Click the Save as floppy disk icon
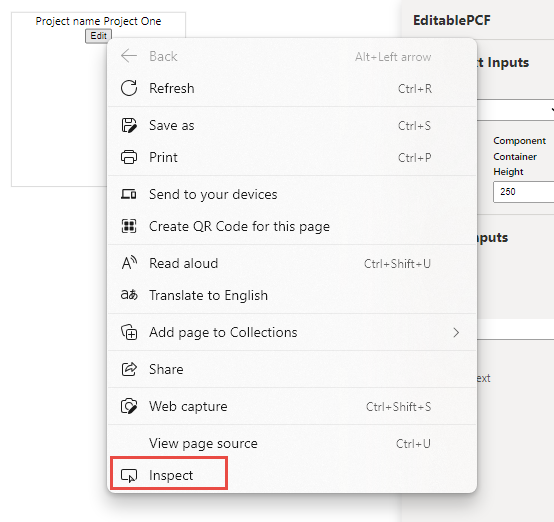 click(x=129, y=125)
